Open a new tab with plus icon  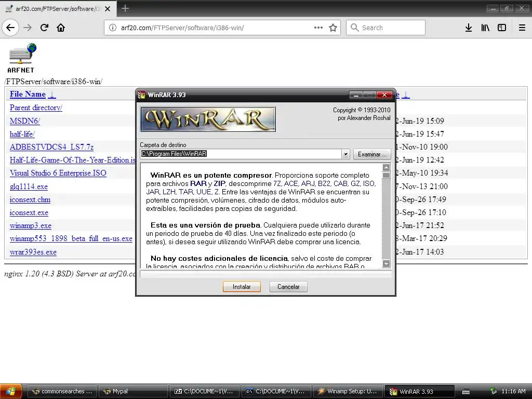coord(125,8)
